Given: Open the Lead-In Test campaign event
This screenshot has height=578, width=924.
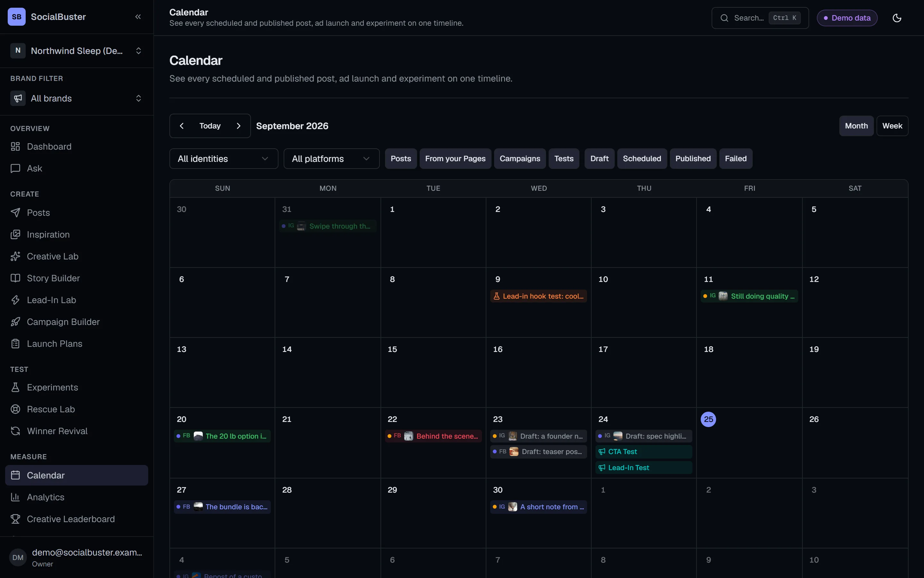Looking at the screenshot, I should (644, 468).
